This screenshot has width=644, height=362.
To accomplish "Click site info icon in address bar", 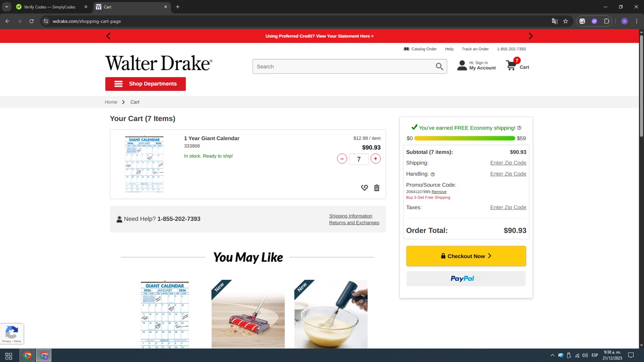I will pos(46,21).
